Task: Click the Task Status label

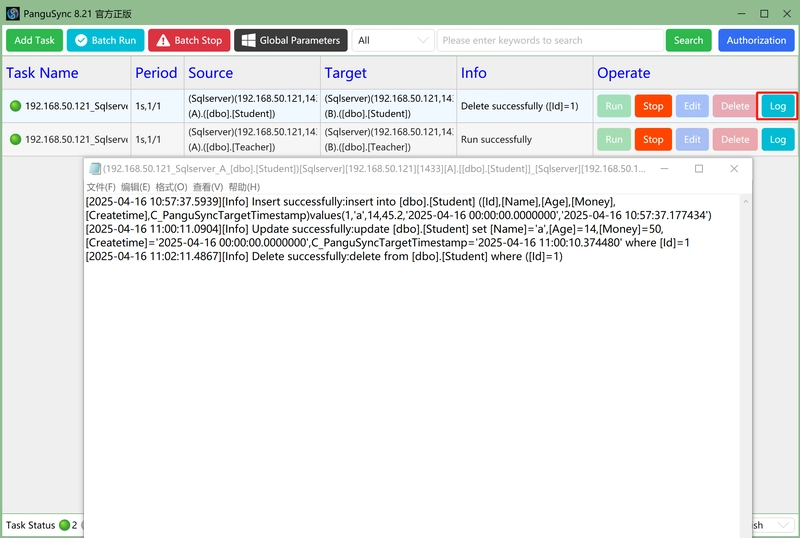Action: click(30, 525)
